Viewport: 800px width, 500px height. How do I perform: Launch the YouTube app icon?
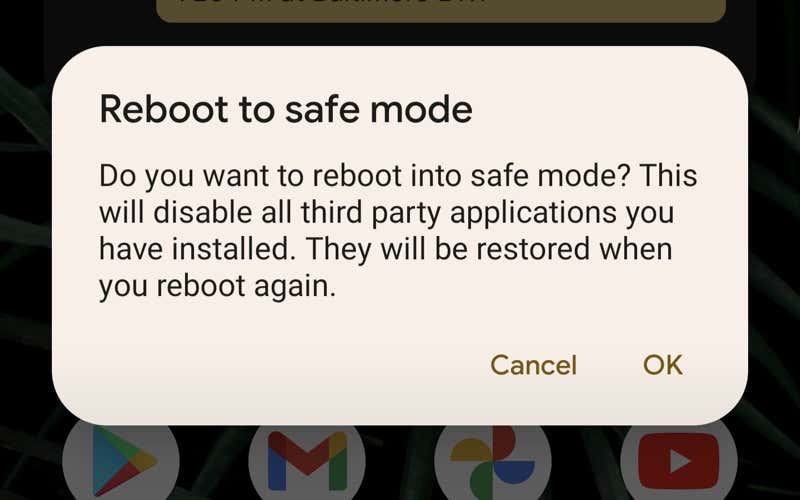pos(679,462)
